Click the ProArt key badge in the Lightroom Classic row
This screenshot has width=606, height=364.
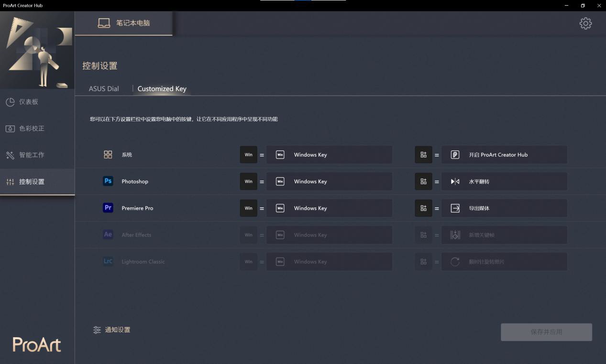pos(423,262)
